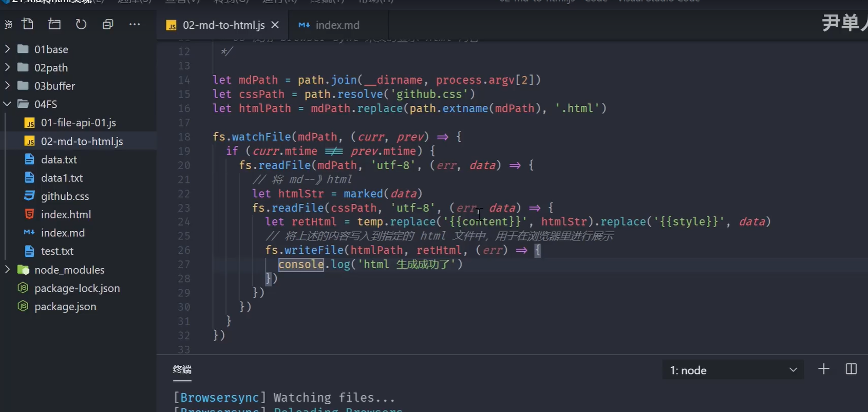This screenshot has width=868, height=412.
Task: Click the New Folder icon in explorer
Action: tap(54, 24)
